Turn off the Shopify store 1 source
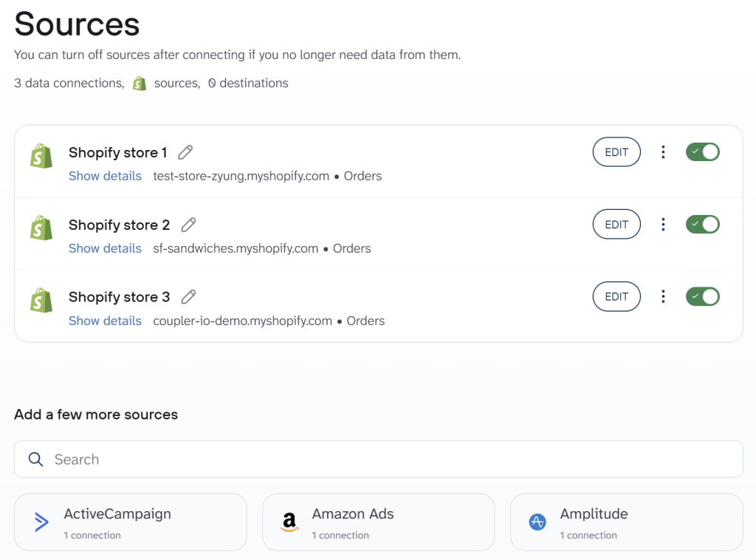The image size is (756, 560). pos(703,152)
